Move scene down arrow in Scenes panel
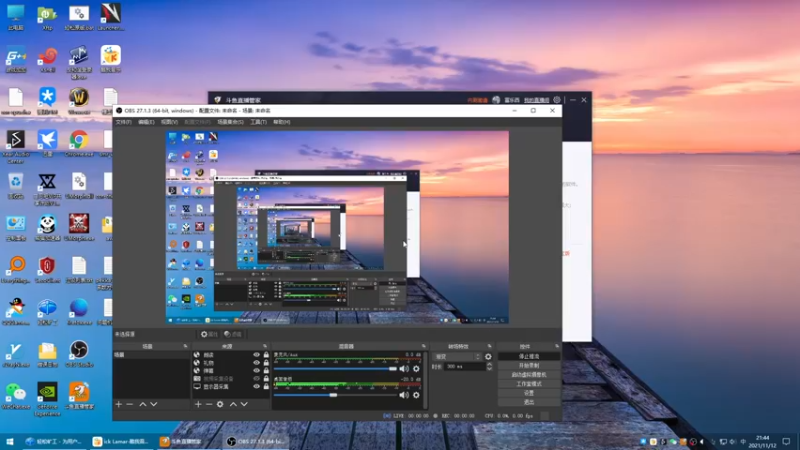The height and width of the screenshot is (450, 800). pyautogui.click(x=154, y=404)
